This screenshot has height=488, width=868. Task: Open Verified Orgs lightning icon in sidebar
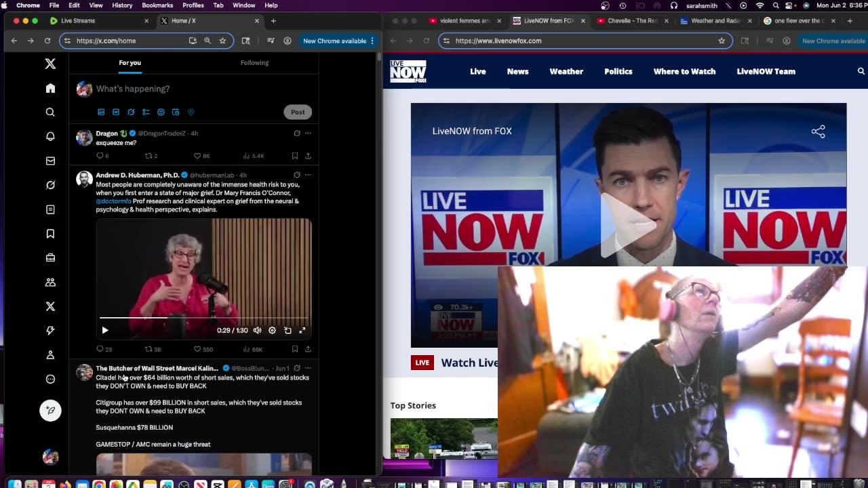click(50, 331)
